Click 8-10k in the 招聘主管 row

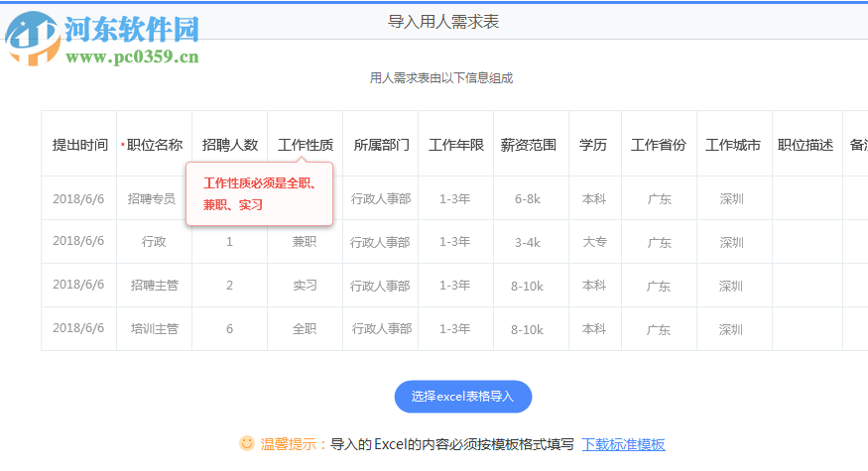[527, 287]
